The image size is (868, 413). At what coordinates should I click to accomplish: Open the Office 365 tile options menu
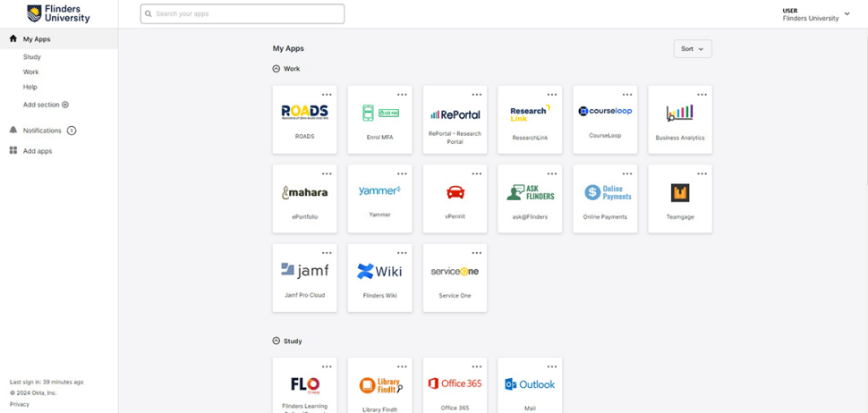point(477,367)
